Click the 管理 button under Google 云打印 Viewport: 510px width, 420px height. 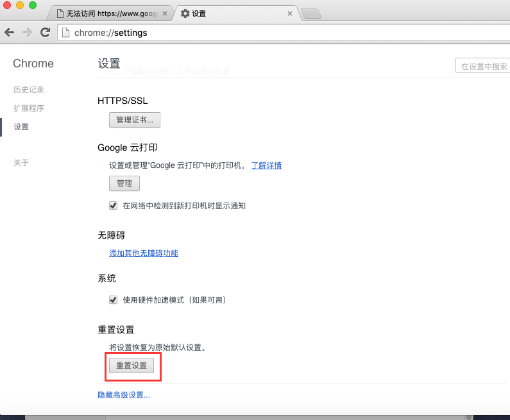[x=124, y=183]
